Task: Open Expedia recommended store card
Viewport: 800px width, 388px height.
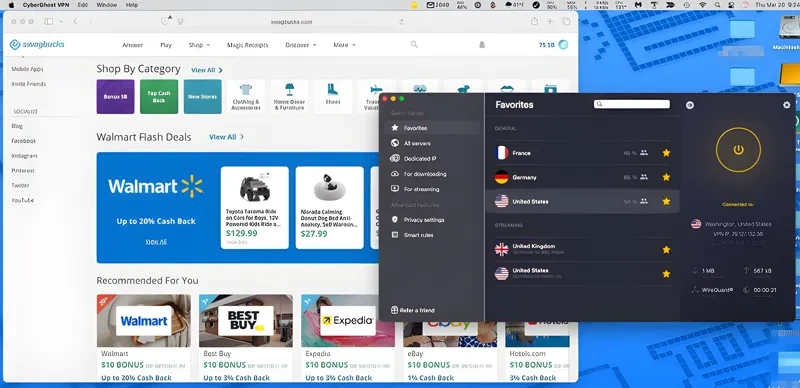Action: [x=348, y=337]
